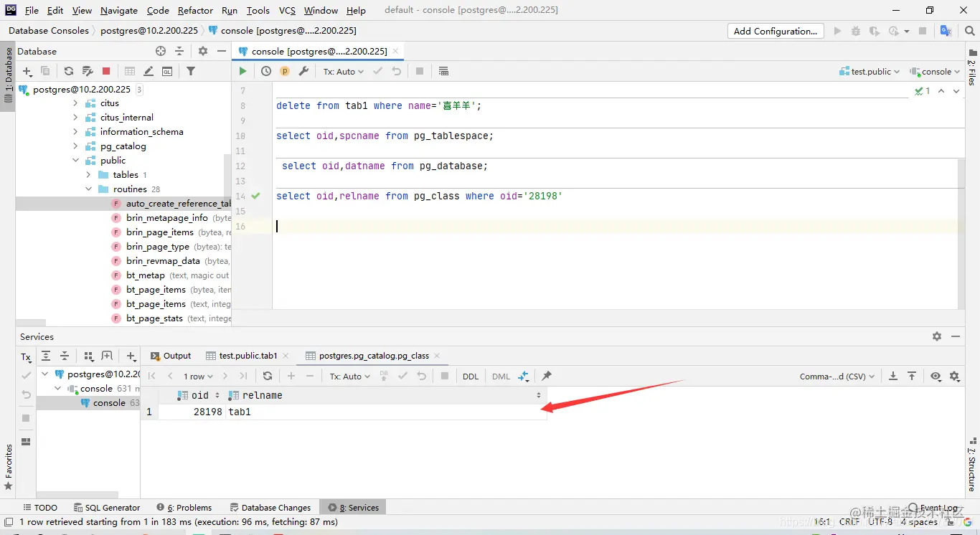Refresh the database tree
980x535 pixels.
pyautogui.click(x=69, y=71)
